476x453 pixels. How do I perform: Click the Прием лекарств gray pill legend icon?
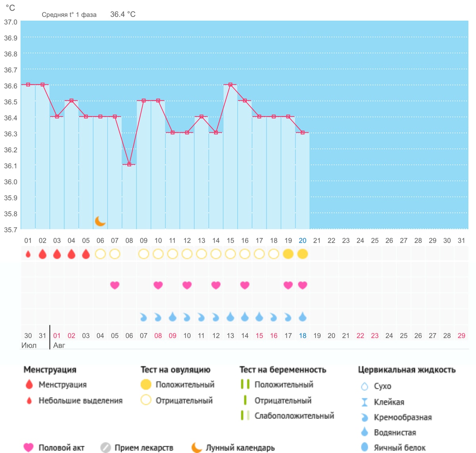coord(105,447)
